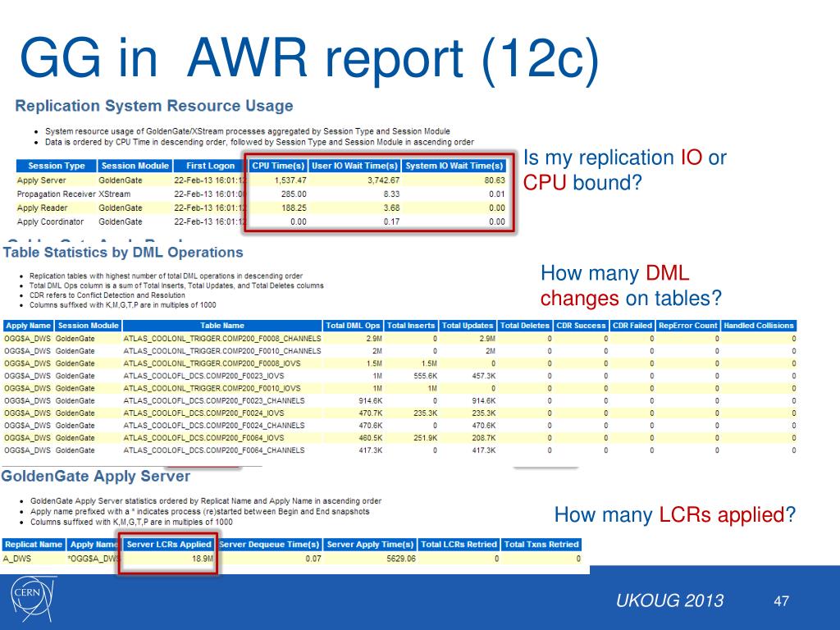Click the System IO wait value 80.63
This screenshot has height=630, width=840.
pyautogui.click(x=495, y=180)
